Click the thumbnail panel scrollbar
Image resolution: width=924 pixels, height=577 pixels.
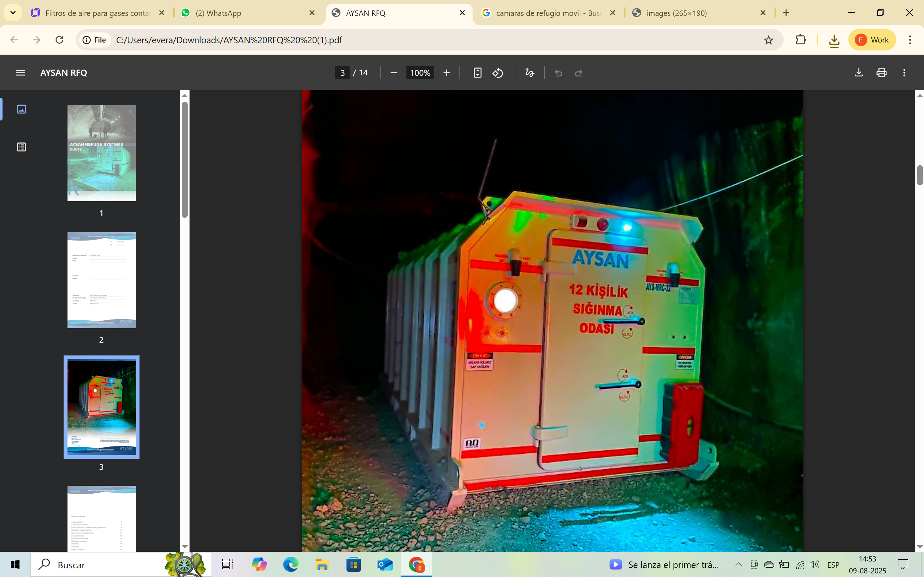pyautogui.click(x=185, y=159)
